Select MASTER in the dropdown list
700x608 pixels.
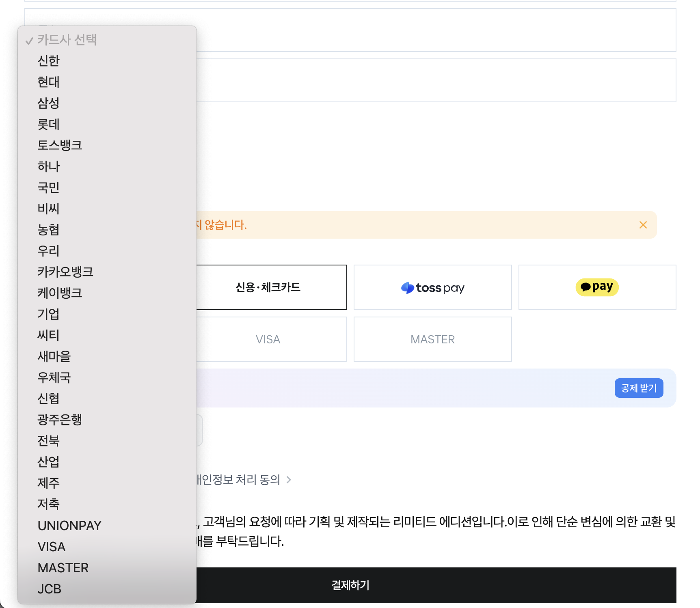tap(107, 568)
